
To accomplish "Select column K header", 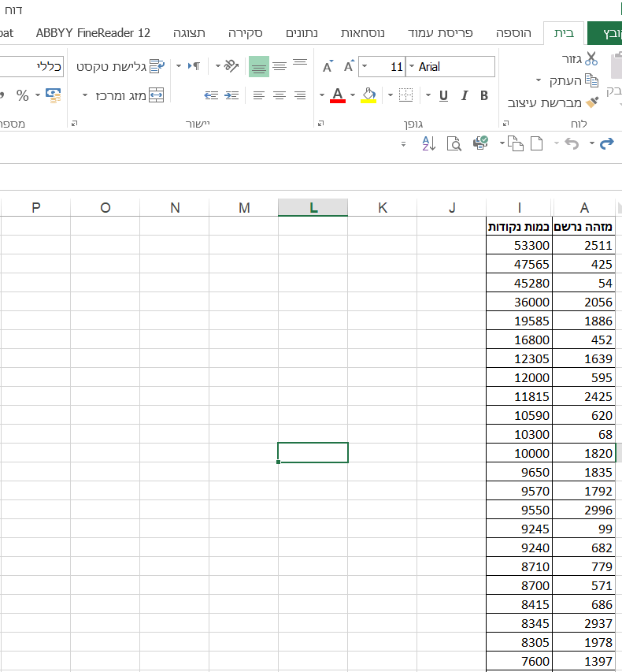I will (x=382, y=207).
